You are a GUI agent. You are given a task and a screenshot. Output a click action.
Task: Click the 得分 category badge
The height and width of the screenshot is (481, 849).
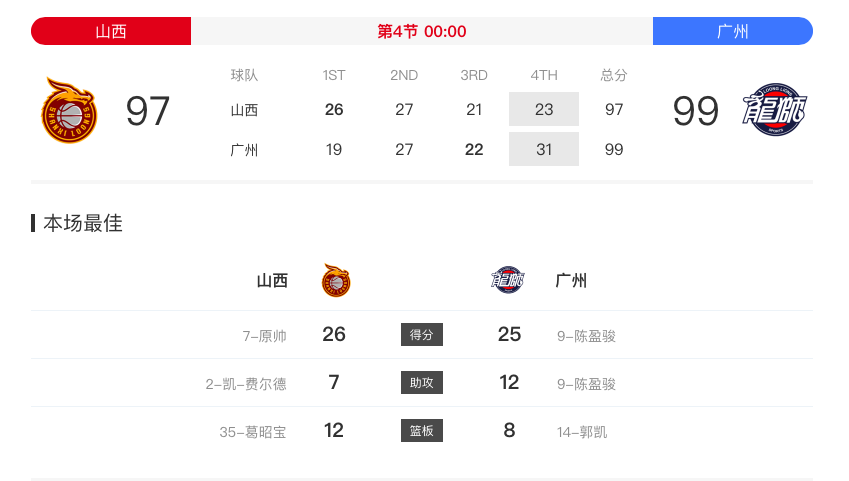(422, 335)
